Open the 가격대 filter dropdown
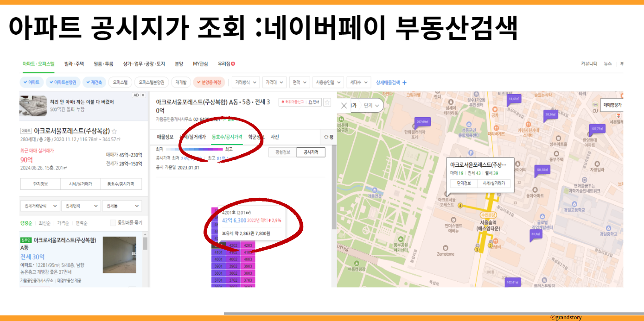 tap(274, 82)
